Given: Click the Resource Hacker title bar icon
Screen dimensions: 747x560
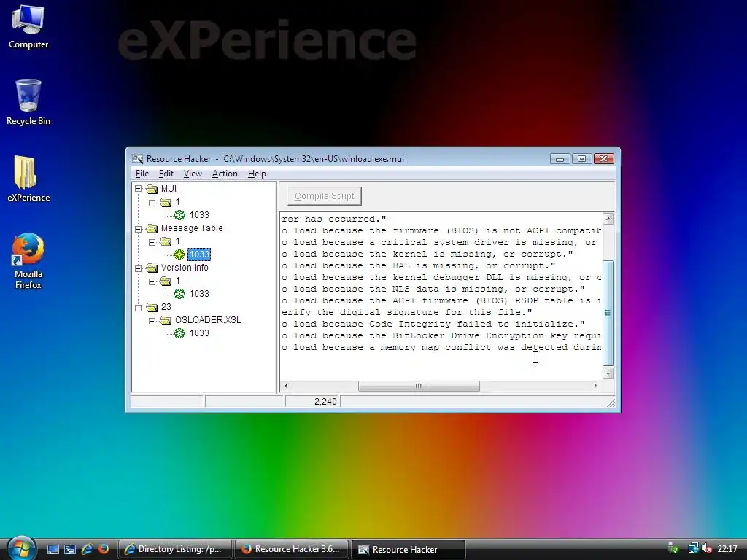Looking at the screenshot, I should 138,159.
